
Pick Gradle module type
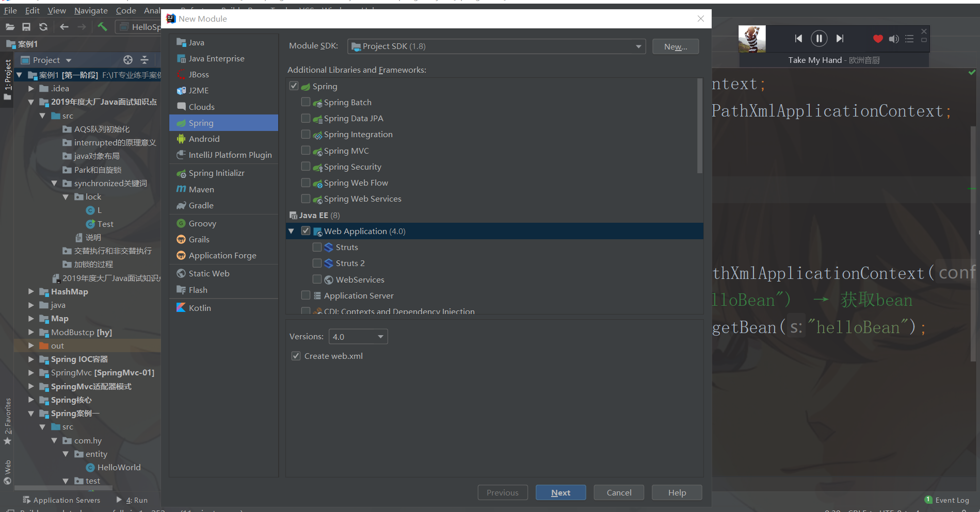pyautogui.click(x=201, y=205)
